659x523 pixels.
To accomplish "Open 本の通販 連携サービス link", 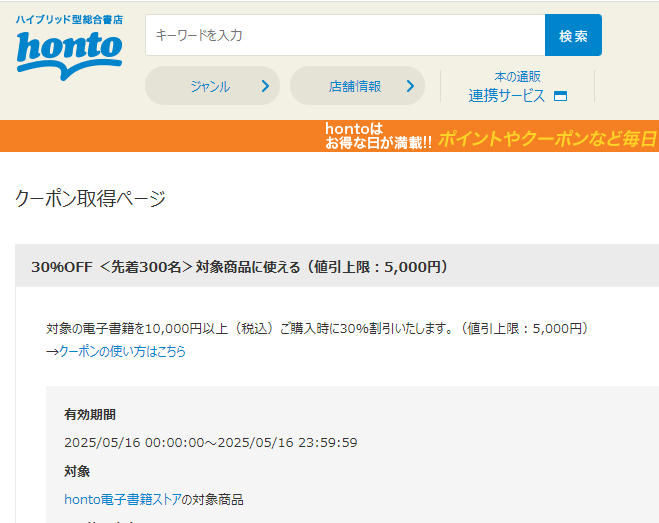I will pos(517,87).
